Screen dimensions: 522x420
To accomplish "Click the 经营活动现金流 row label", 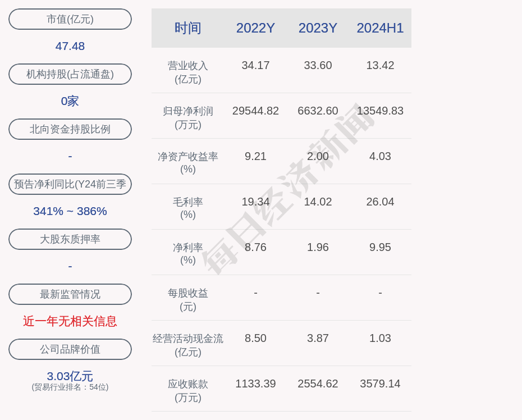I will (x=187, y=345).
